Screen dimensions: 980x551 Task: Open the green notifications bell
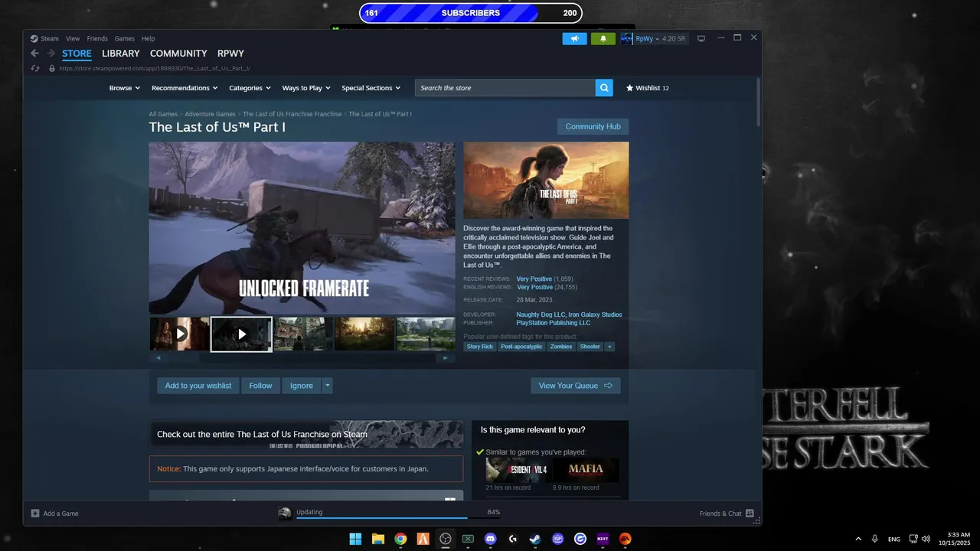coord(603,38)
